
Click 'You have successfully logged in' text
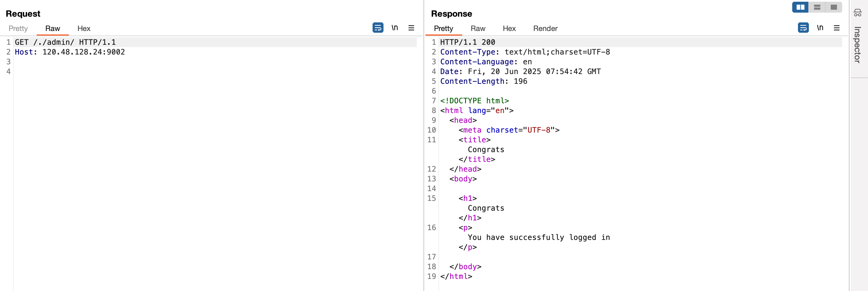(539, 238)
